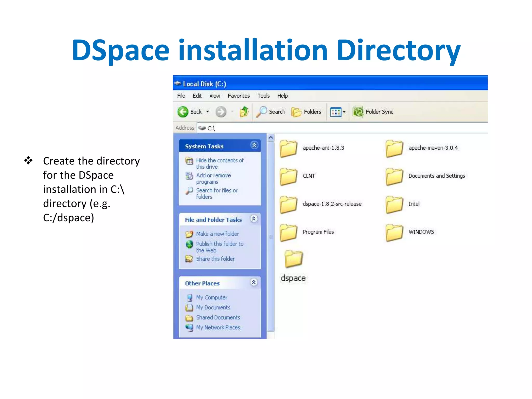Click the Search magnifier icon
The image size is (532, 399).
click(x=261, y=112)
